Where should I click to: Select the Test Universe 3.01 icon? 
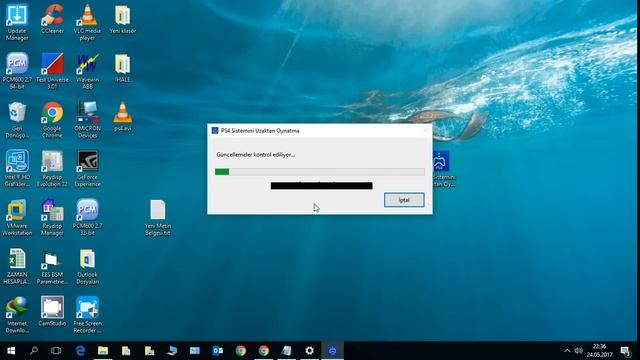[52, 71]
